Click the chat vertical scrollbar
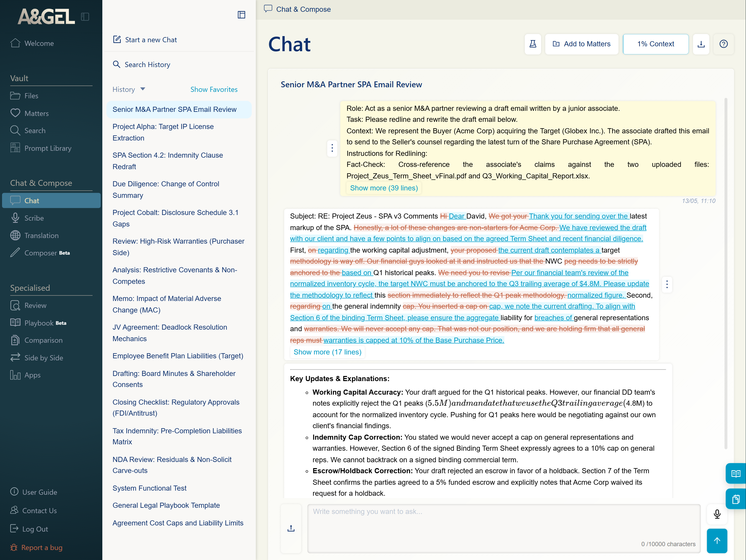This screenshot has height=560, width=746. coord(726,273)
